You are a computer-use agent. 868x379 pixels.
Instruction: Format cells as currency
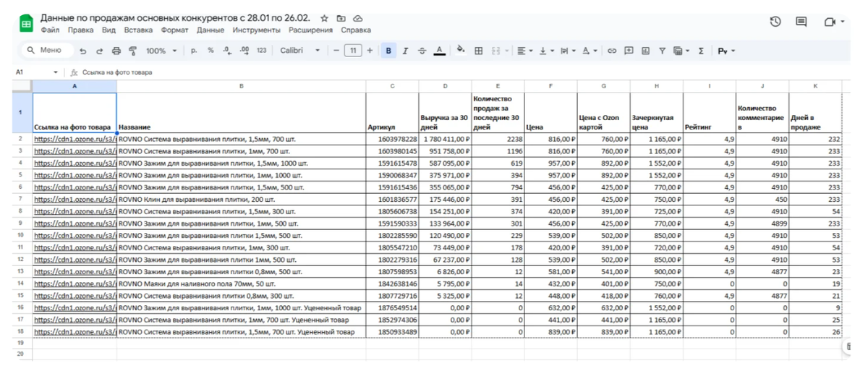pos(194,51)
